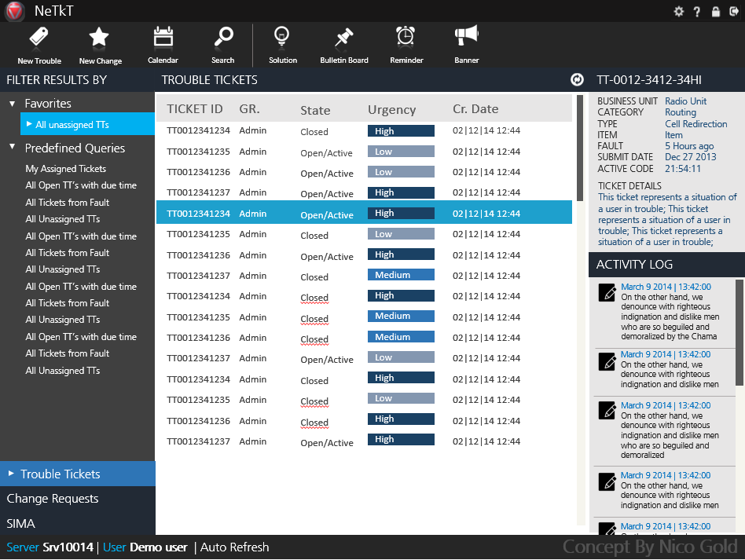Click Radio Unit business unit value
745x560 pixels.
685,101
